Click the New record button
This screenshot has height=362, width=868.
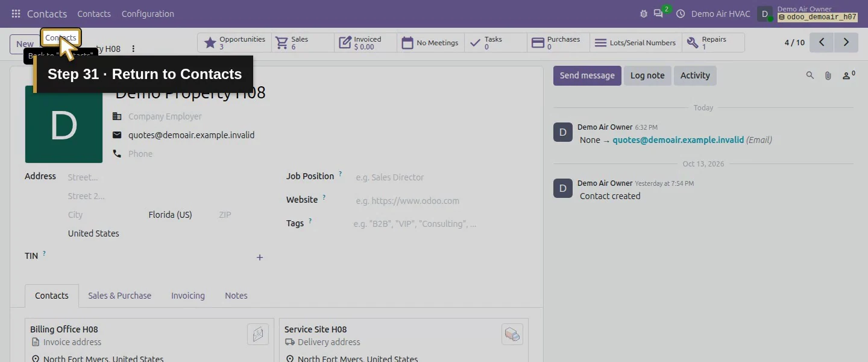click(25, 44)
